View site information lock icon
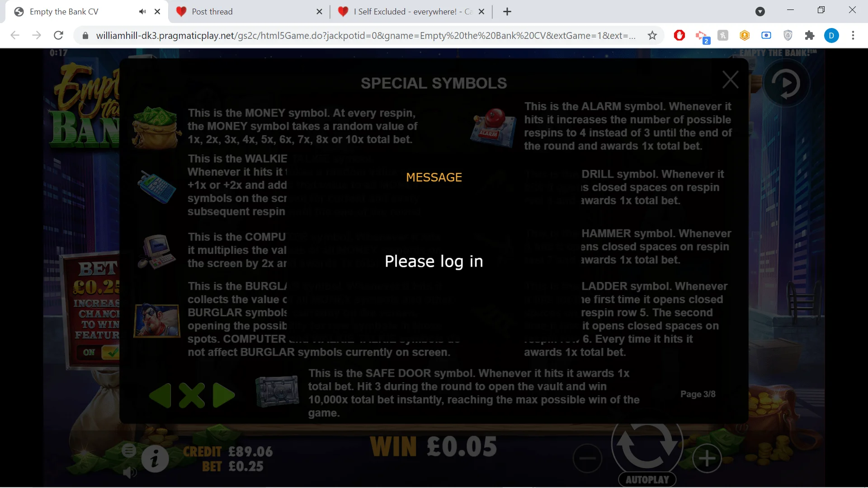The width and height of the screenshot is (868, 488). 85,35
